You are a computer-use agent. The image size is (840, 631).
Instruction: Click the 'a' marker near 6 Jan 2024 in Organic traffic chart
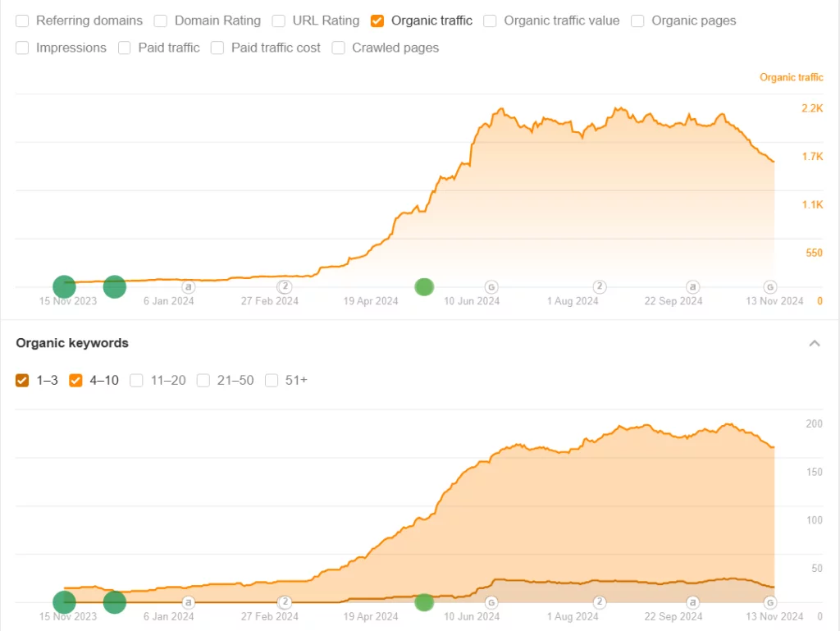coord(188,286)
